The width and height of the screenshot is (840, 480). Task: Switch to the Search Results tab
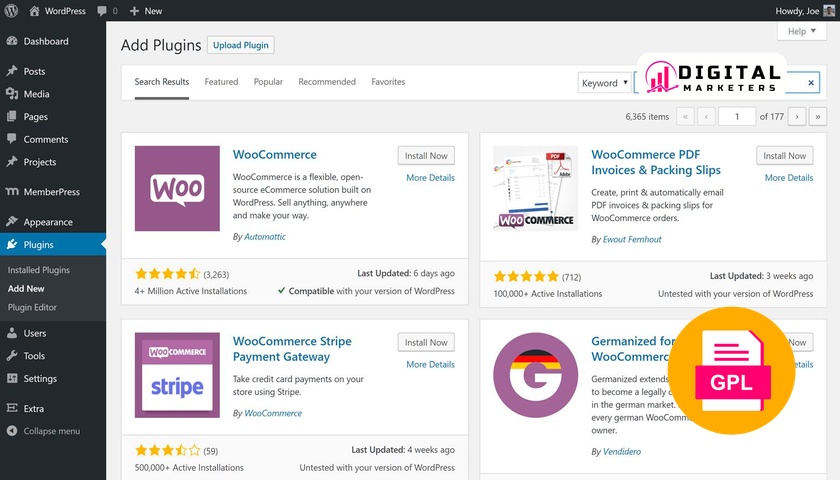coord(161,81)
